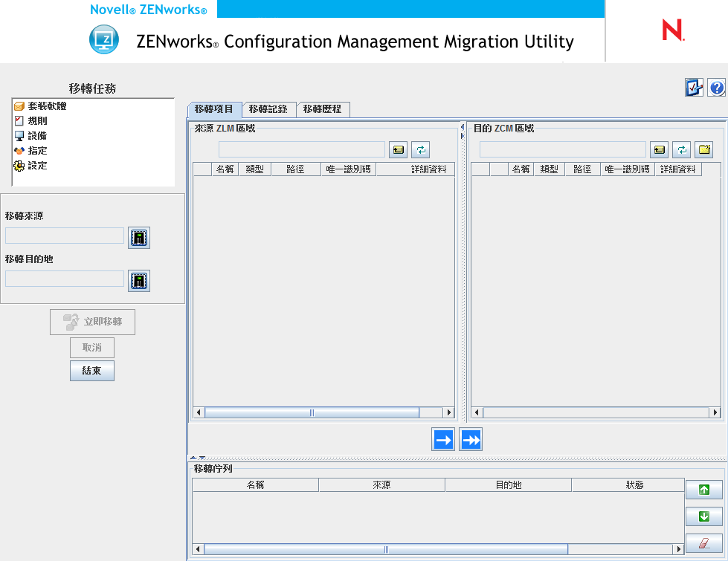Open the tool options checklist icon
Viewport: 728px width, 561px height.
coord(694,87)
